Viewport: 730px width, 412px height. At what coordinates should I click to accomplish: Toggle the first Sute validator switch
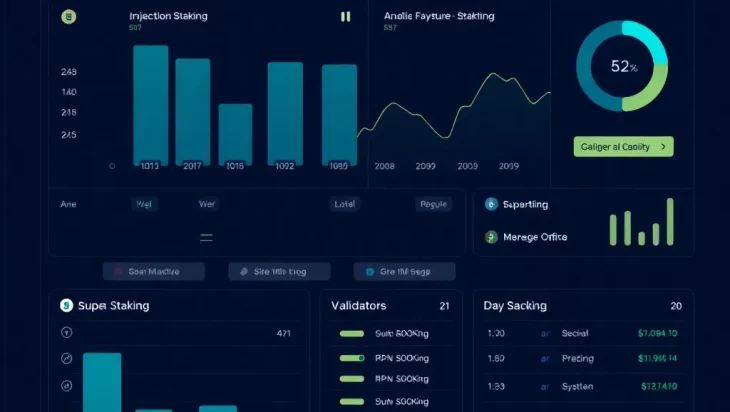click(x=352, y=334)
